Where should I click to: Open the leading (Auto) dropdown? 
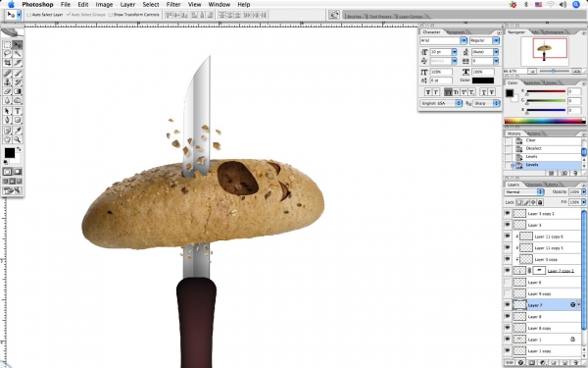pos(496,52)
